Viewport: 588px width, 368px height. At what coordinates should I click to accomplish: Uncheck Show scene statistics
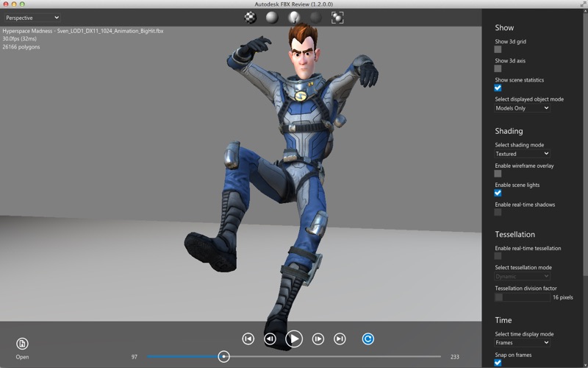click(x=498, y=88)
